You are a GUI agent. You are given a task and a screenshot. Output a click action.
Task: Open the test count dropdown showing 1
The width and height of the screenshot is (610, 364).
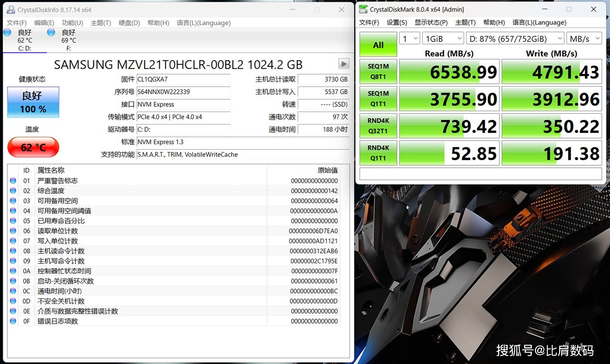click(x=409, y=38)
